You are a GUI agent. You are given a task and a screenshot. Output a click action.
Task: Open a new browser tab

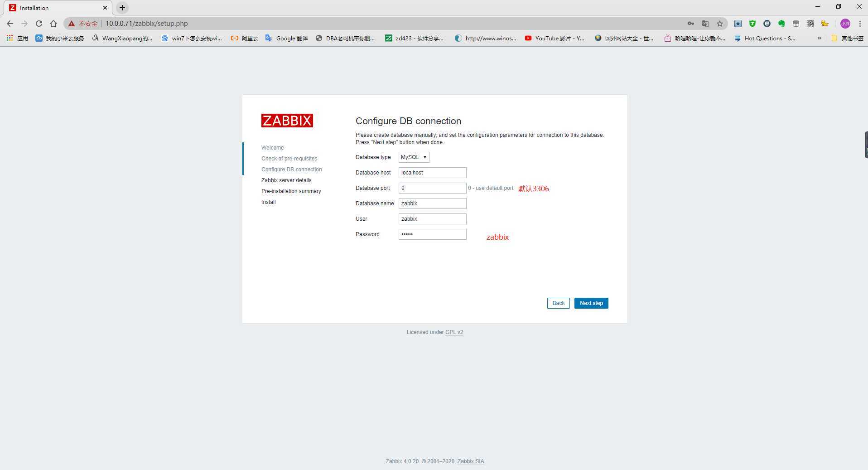pyautogui.click(x=122, y=8)
